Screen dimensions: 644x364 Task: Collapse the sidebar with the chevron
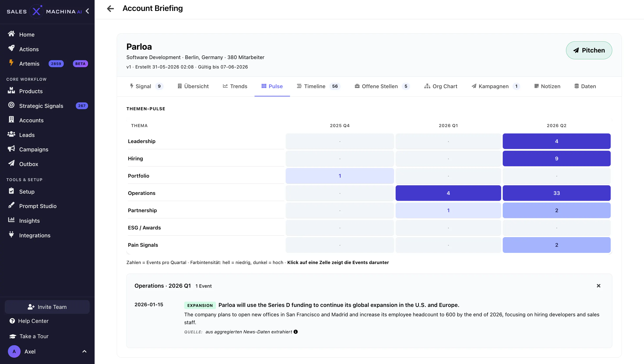tap(87, 11)
